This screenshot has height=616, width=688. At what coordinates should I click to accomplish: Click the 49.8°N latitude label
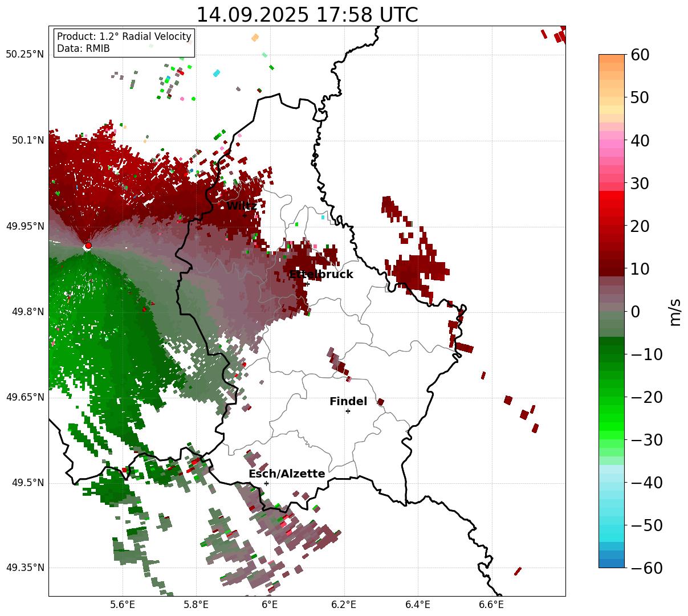28,312
